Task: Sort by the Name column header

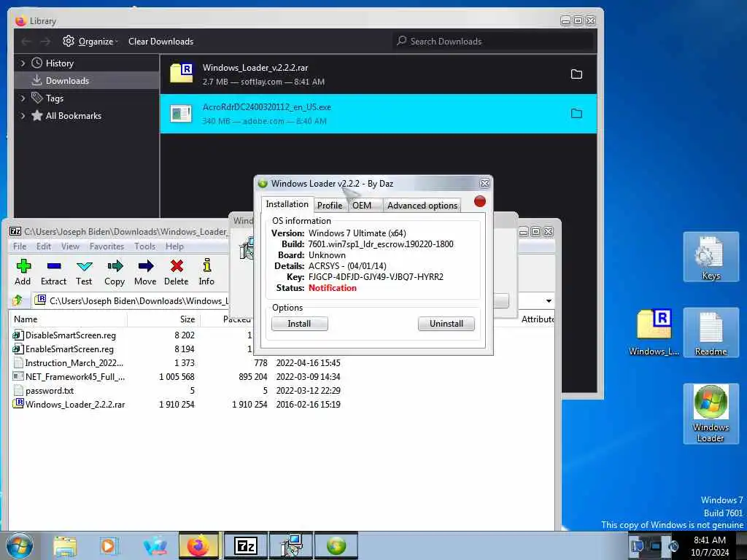Action: pyautogui.click(x=68, y=319)
